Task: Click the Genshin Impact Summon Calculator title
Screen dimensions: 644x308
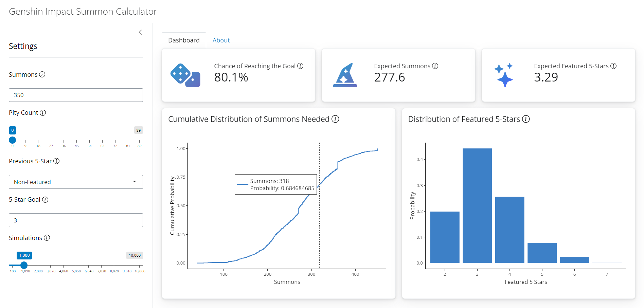Action: click(x=83, y=12)
